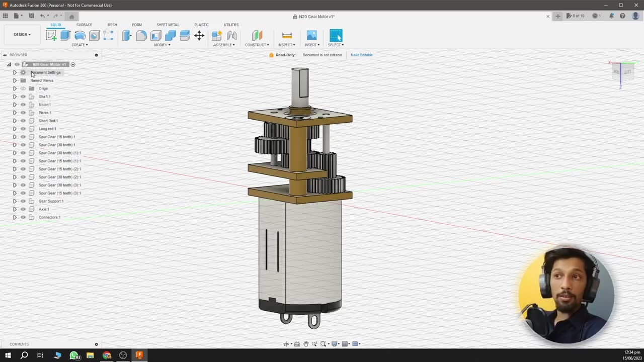The height and width of the screenshot is (362, 644).
Task: Select the Extrude tool
Action: (65, 35)
